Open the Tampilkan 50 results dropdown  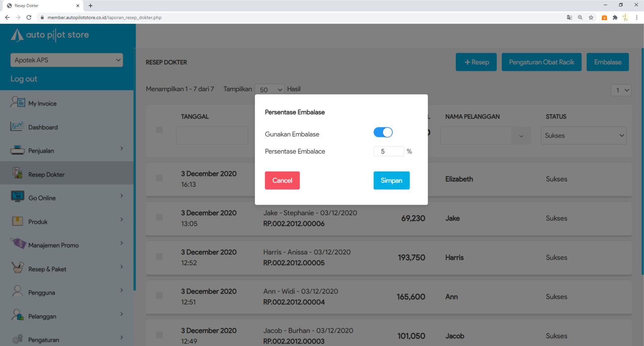[x=270, y=89]
